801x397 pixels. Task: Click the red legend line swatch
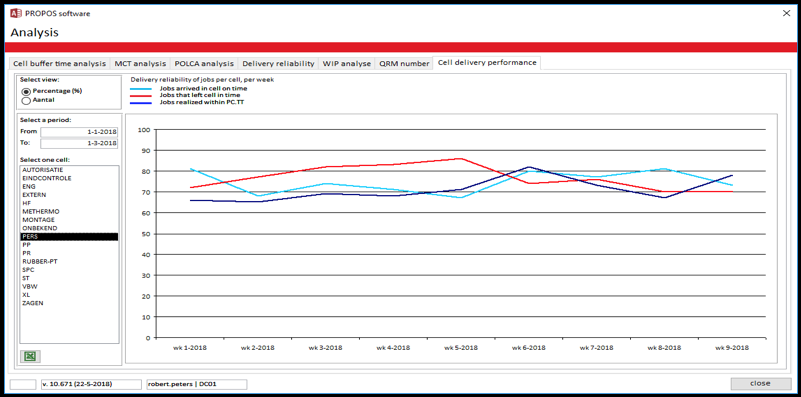click(x=142, y=95)
